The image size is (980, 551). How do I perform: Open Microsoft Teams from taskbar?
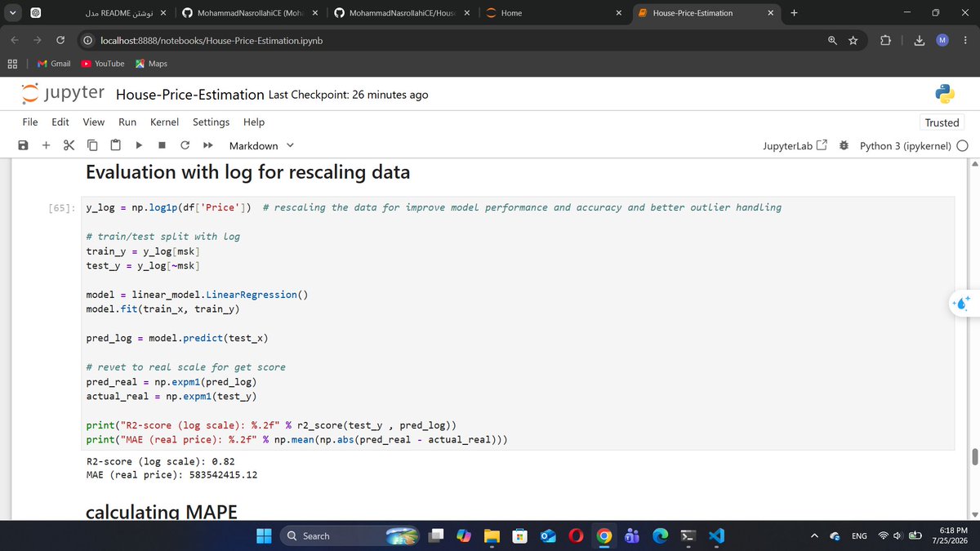pyautogui.click(x=631, y=535)
